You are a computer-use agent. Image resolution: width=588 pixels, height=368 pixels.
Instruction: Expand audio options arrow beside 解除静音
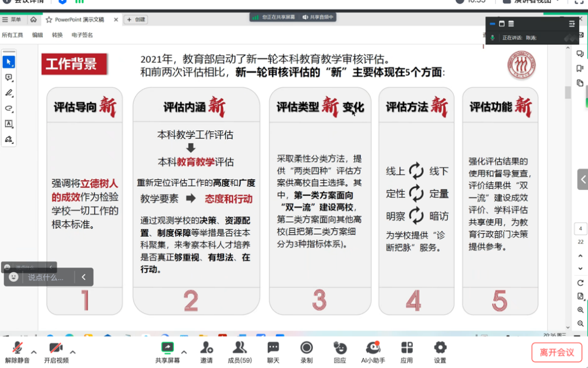[x=34, y=352]
